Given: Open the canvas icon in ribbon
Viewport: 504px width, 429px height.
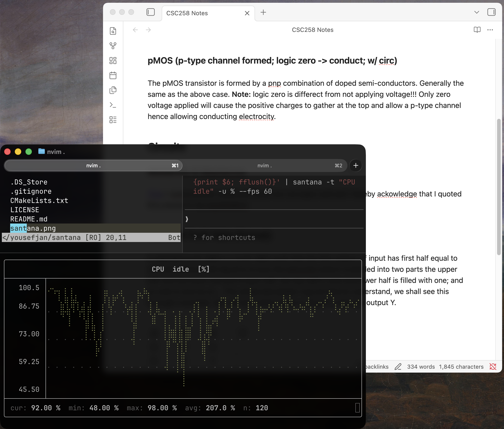Looking at the screenshot, I should pos(113,61).
